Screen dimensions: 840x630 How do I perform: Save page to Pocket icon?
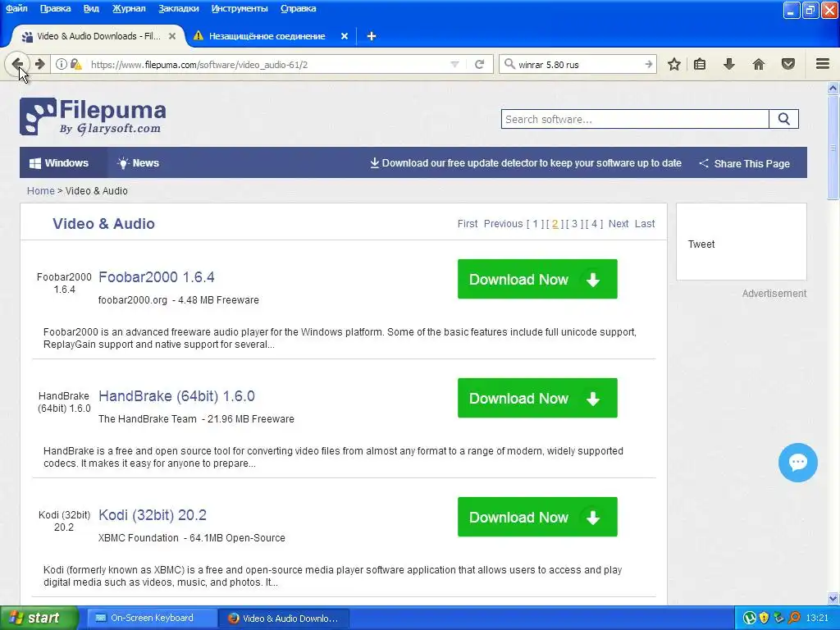click(788, 64)
